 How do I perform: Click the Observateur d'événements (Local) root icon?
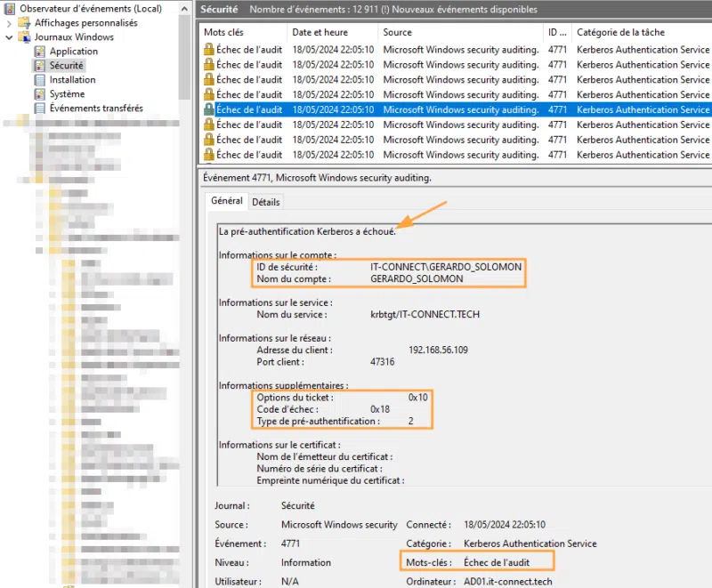pyautogui.click(x=10, y=8)
